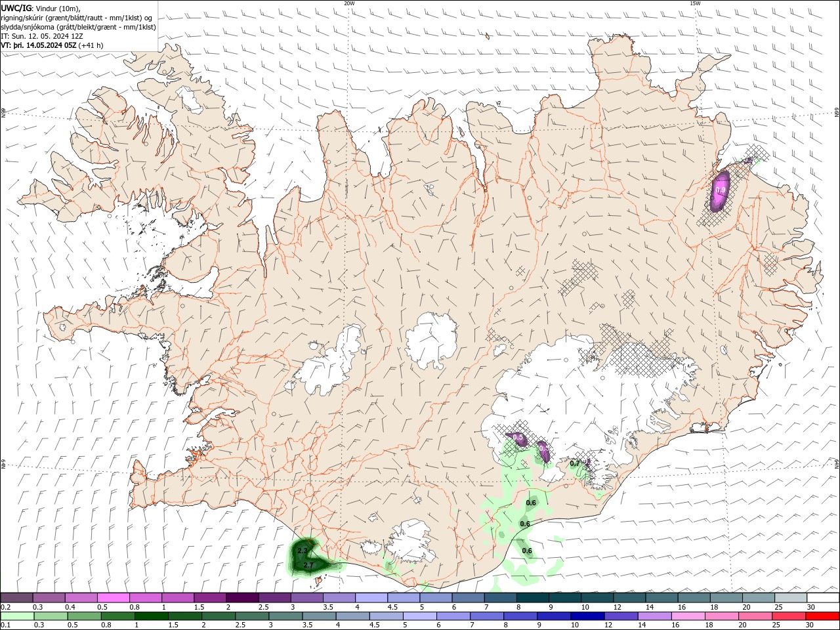Pick the light lavender snow swatch starting at 4
Image resolution: width=840 pixels, height=630 pixels.
371,598
